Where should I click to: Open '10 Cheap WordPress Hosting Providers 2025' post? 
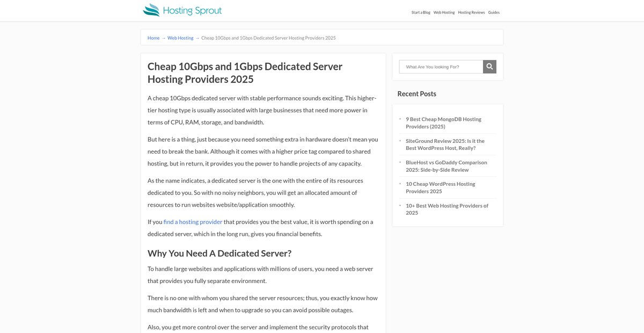pos(440,187)
